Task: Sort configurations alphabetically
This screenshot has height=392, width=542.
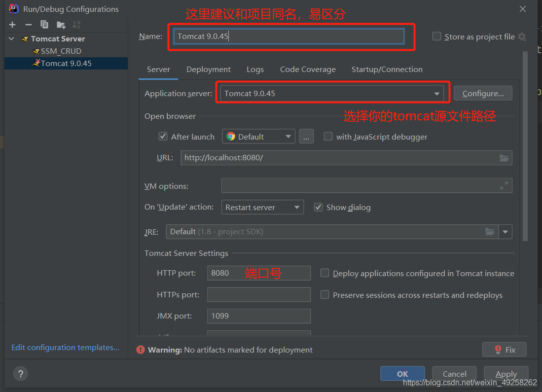Action: pos(76,25)
